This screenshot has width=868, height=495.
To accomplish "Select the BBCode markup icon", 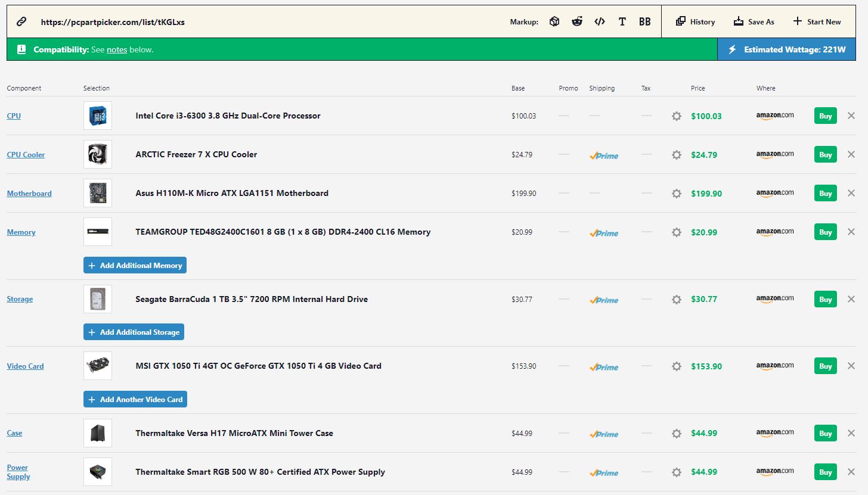I will tap(645, 22).
